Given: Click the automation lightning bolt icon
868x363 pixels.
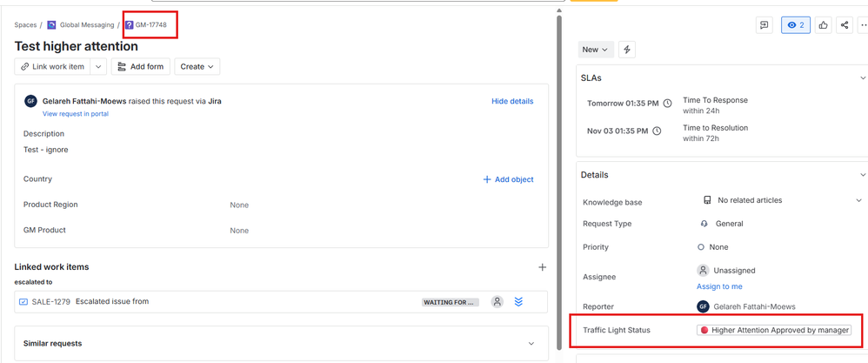Looking at the screenshot, I should pyautogui.click(x=626, y=50).
